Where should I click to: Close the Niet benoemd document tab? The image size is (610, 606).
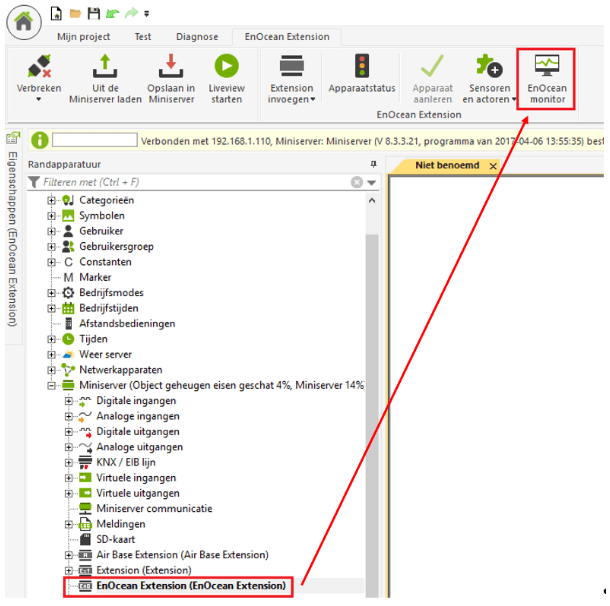click(494, 166)
